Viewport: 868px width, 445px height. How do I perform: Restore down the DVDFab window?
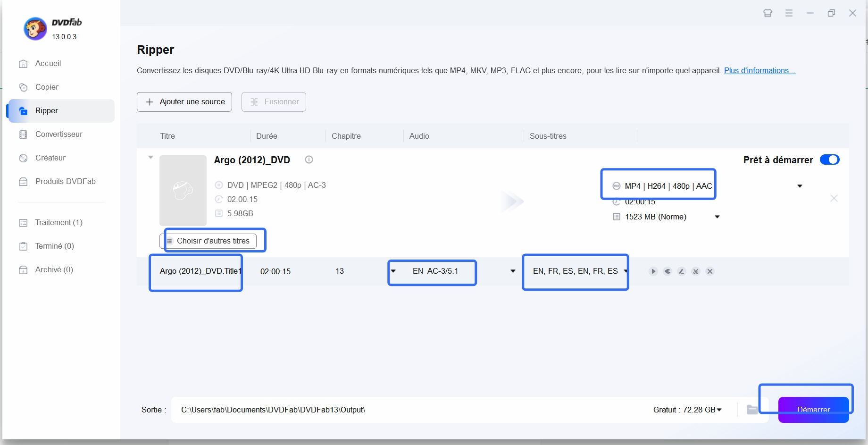(831, 13)
